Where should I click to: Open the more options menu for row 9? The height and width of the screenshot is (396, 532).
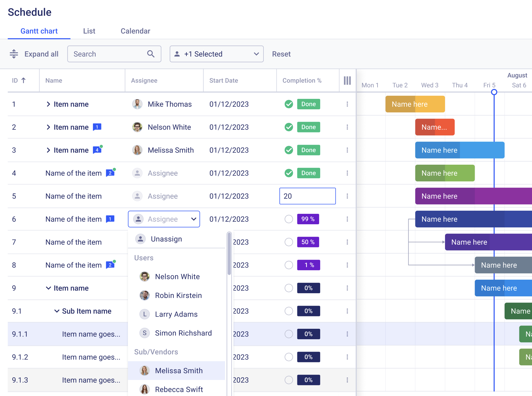pos(347,288)
